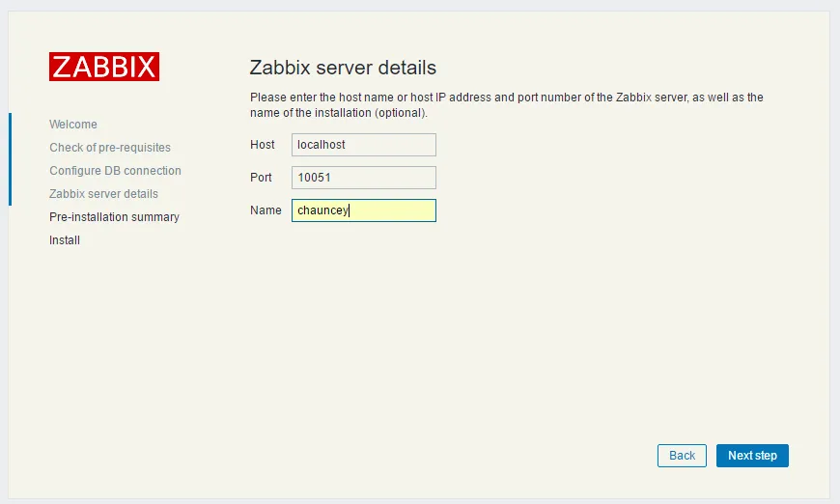Viewport: 840px width, 504px height.
Task: Select Zabbix server details in sidebar
Action: [x=103, y=194]
